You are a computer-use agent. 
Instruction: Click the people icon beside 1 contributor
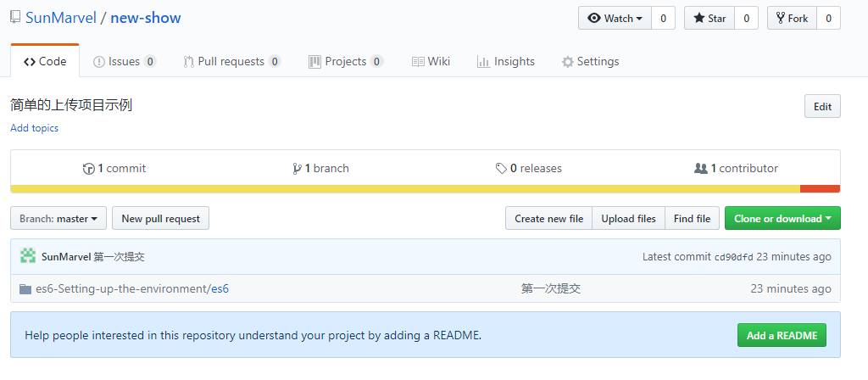tap(701, 169)
